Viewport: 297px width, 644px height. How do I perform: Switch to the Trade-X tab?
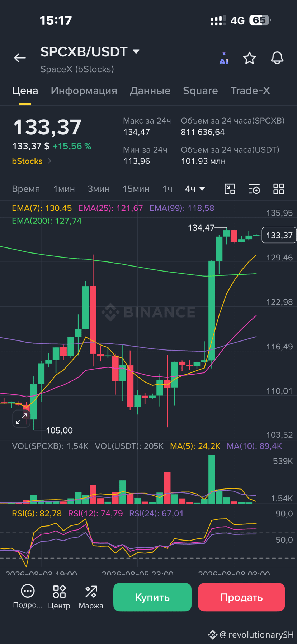click(x=250, y=91)
